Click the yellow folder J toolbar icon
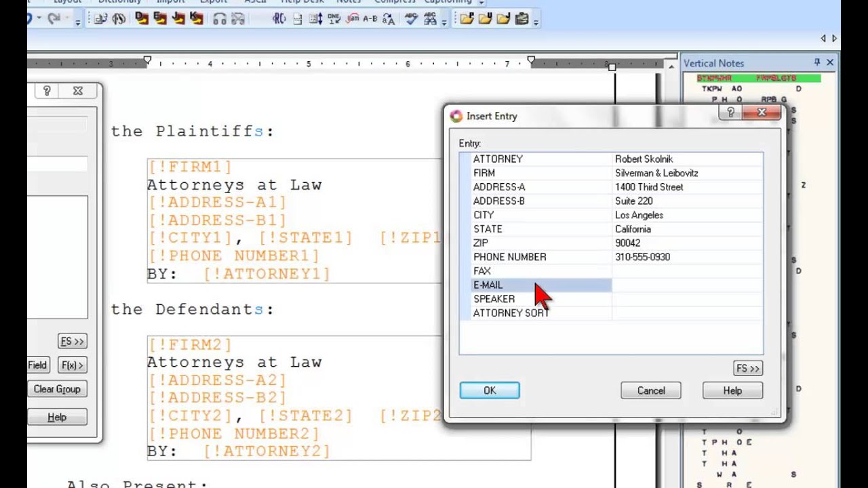 pyautogui.click(x=503, y=19)
